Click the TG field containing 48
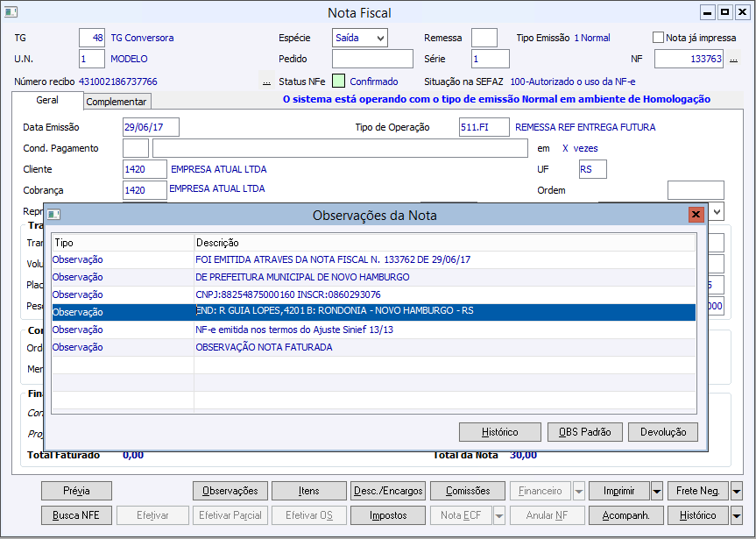Image resolution: width=756 pixels, height=539 pixels. (x=92, y=38)
